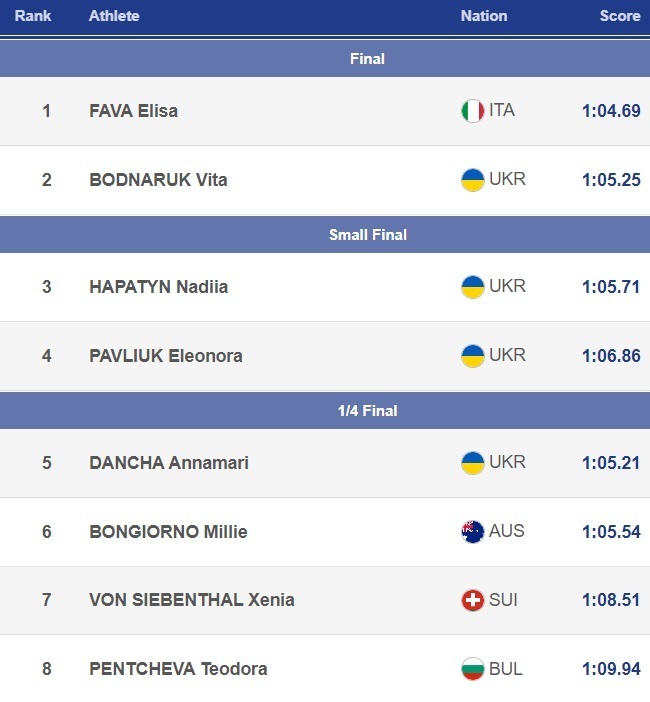Click the Ukraine flag beside DANCHA Annamari

pos(472,463)
